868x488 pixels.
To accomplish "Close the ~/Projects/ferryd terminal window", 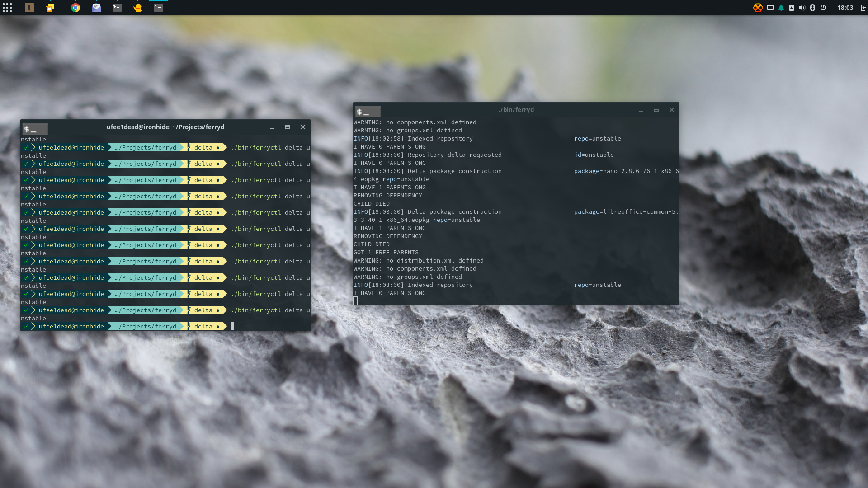I will (x=303, y=127).
